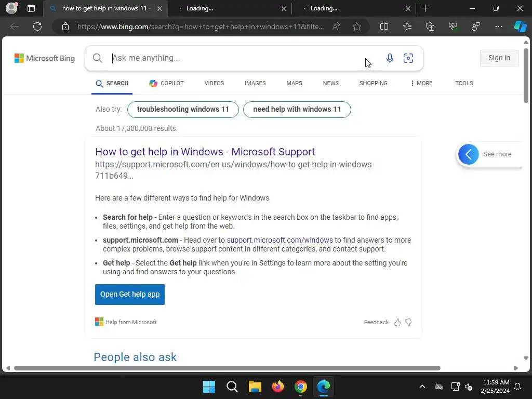
Task: Click the vertical scrollbar thumb
Action: pyautogui.click(x=526, y=75)
